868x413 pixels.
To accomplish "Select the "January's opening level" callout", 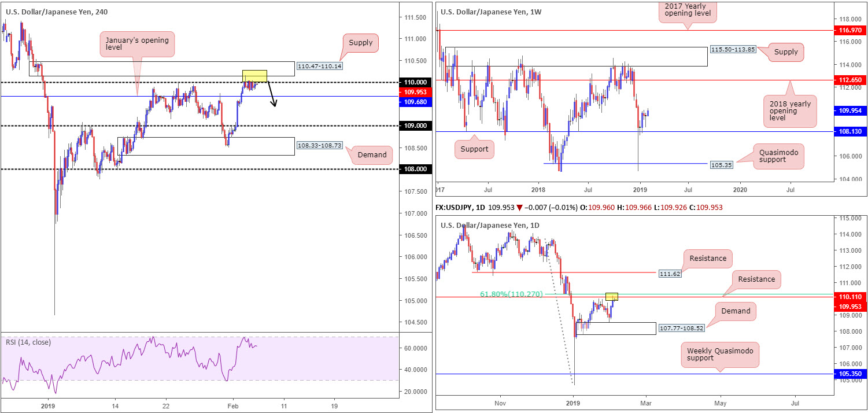I will point(137,45).
